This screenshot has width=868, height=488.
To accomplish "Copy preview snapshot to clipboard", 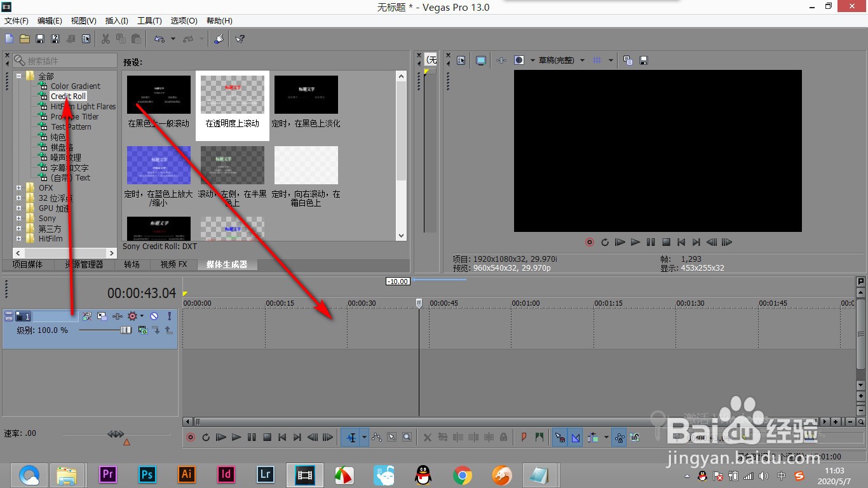I will coord(628,60).
